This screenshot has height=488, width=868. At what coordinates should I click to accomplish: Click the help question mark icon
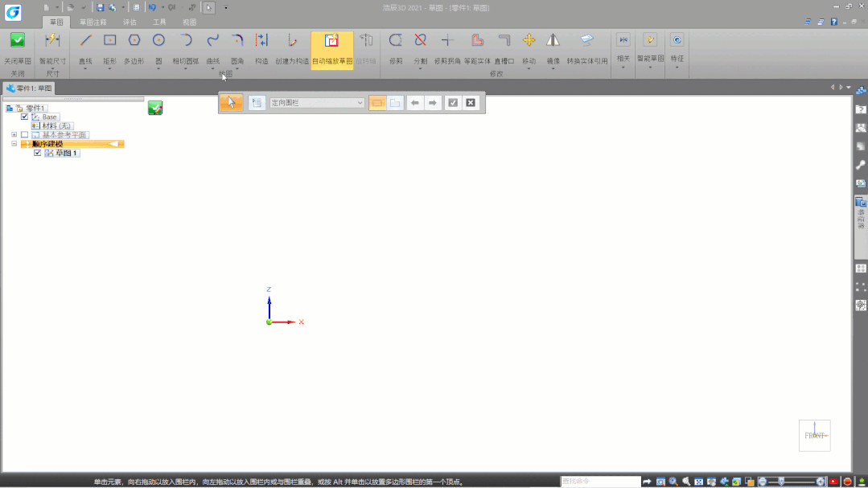(833, 23)
